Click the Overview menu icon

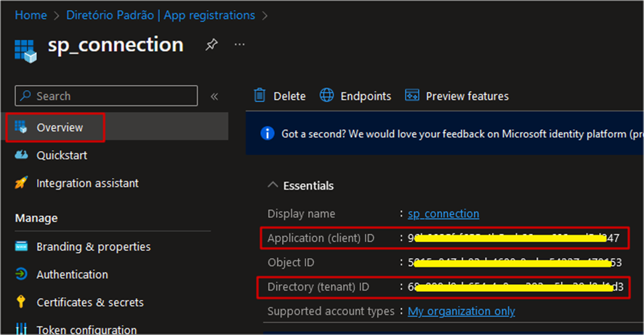[x=21, y=127]
